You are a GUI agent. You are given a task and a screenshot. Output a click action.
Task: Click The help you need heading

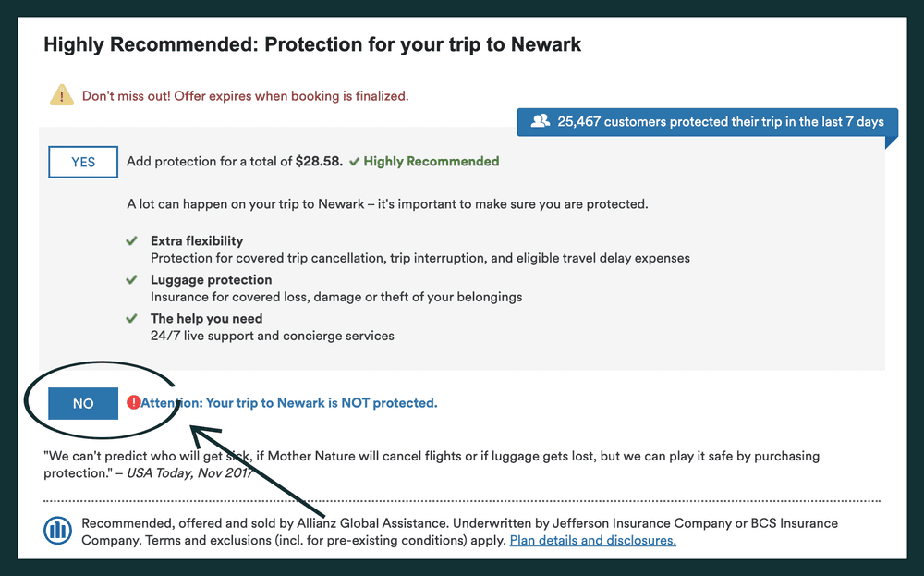click(207, 319)
